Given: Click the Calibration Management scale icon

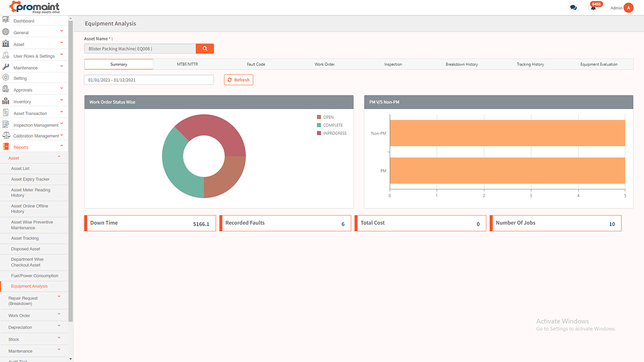Looking at the screenshot, I should (x=6, y=136).
